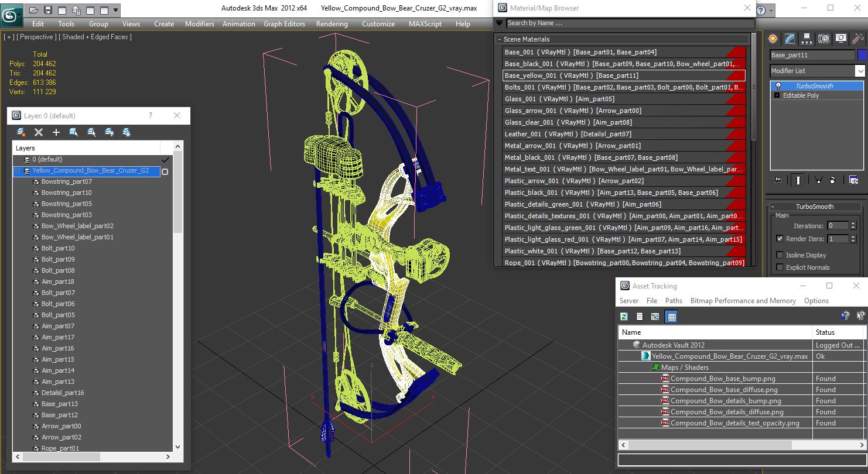Click the Status Log list icon in Asset Tracking
Viewport: 868px width, 474px height.
[640, 317]
